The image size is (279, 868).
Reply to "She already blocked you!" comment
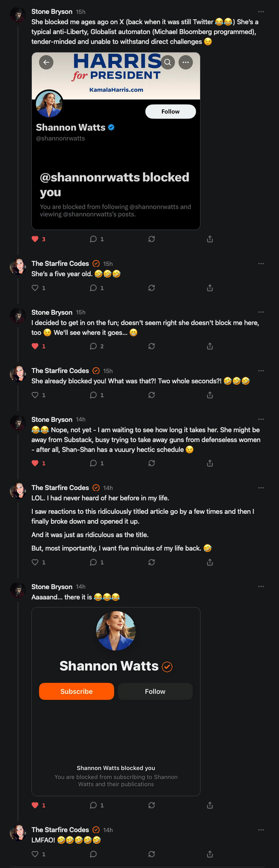pos(93,395)
